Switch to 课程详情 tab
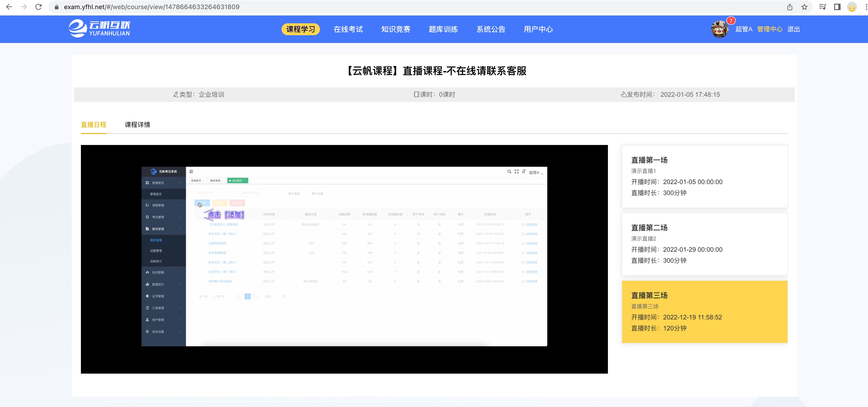Screen dimensions: 868x407 [138, 125]
